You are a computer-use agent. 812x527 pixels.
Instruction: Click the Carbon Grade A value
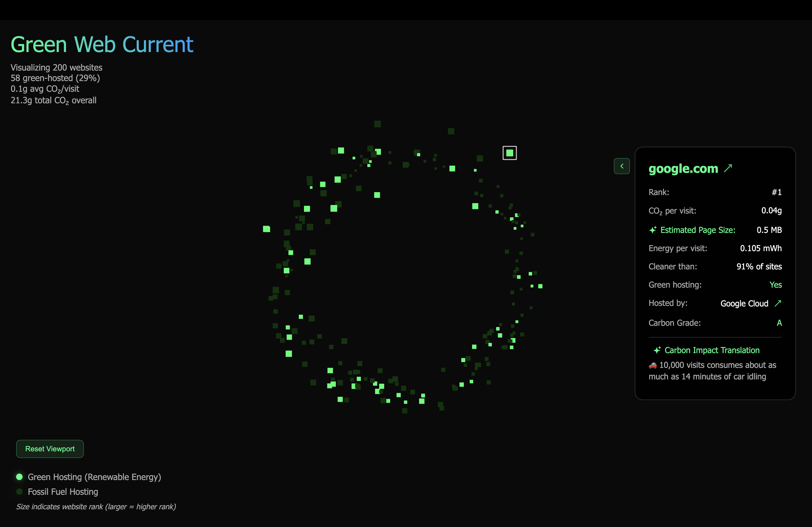779,323
